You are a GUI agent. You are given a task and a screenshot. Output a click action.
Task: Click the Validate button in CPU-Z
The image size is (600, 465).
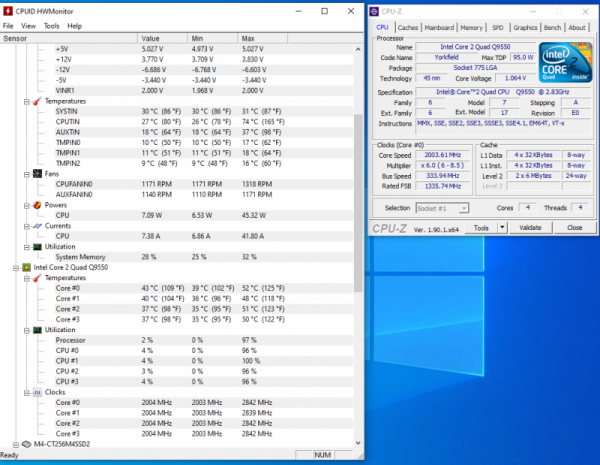[x=530, y=227]
